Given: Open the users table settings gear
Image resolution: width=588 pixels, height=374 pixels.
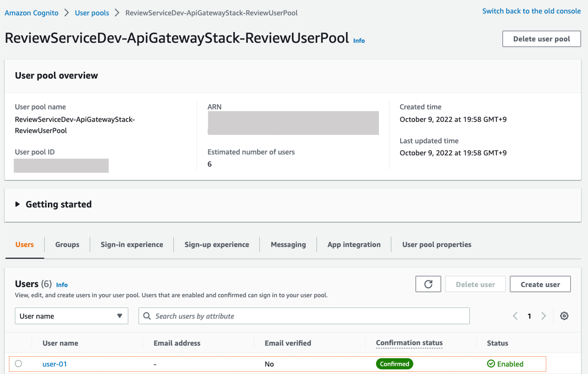Looking at the screenshot, I should 564,316.
